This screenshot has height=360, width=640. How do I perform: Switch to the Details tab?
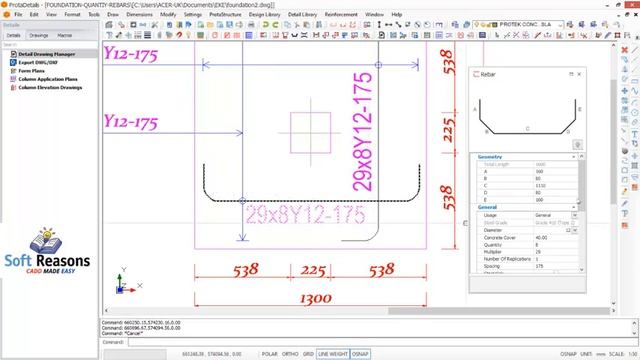coord(13,36)
